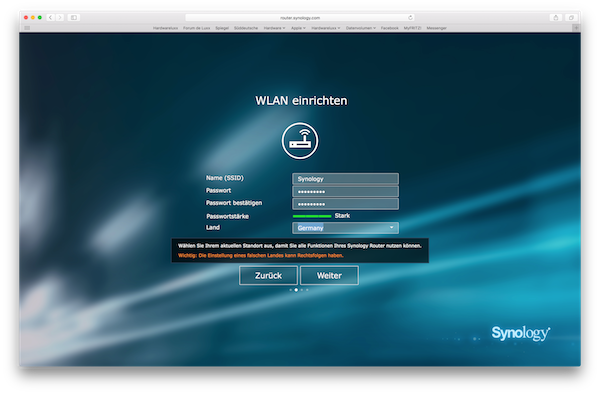This screenshot has width=600, height=394.
Task: Focus the Passwort input field
Action: (345, 191)
